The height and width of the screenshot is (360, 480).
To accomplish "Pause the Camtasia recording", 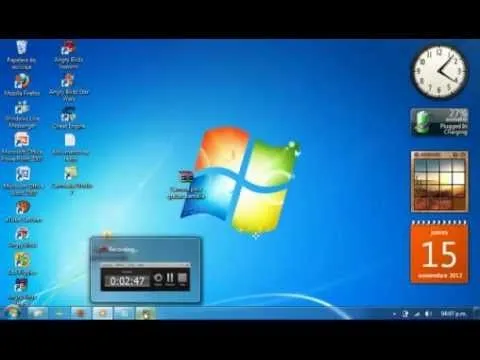I will coord(170,279).
